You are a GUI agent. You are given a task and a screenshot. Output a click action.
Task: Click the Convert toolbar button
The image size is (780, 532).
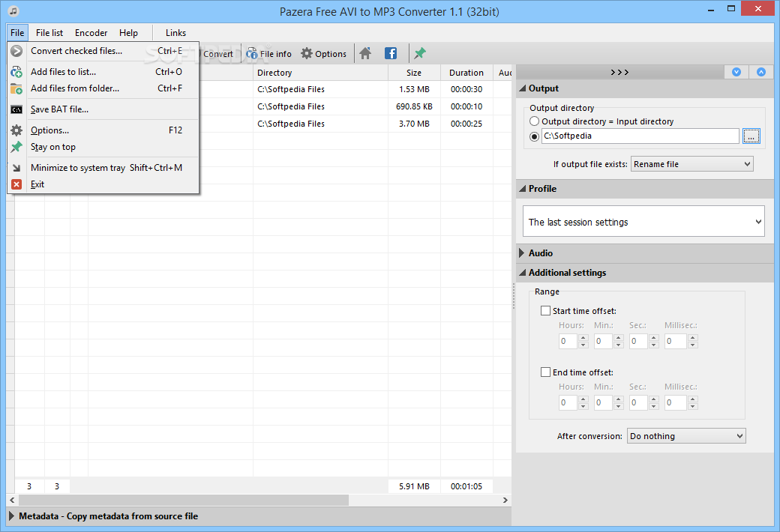tap(217, 54)
